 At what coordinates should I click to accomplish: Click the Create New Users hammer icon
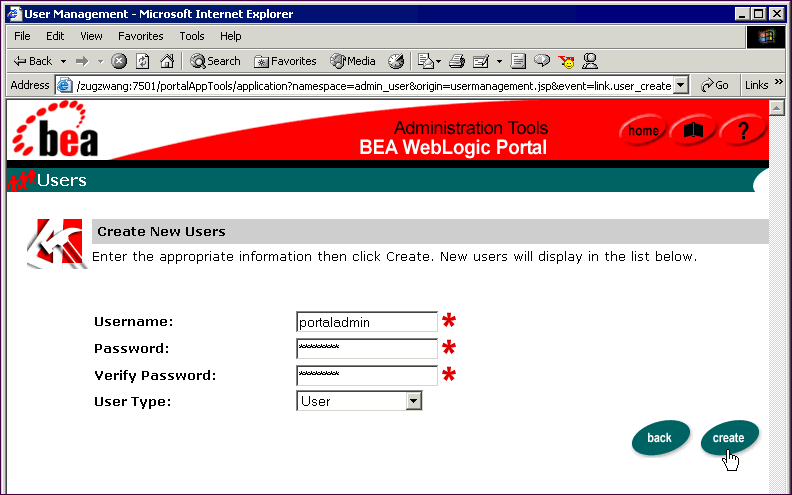(x=57, y=244)
